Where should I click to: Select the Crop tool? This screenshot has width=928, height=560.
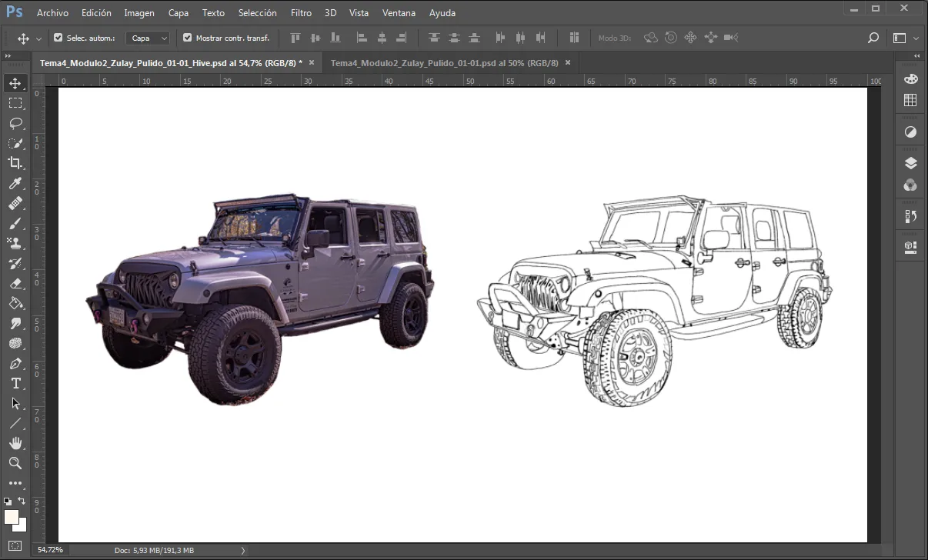15,163
